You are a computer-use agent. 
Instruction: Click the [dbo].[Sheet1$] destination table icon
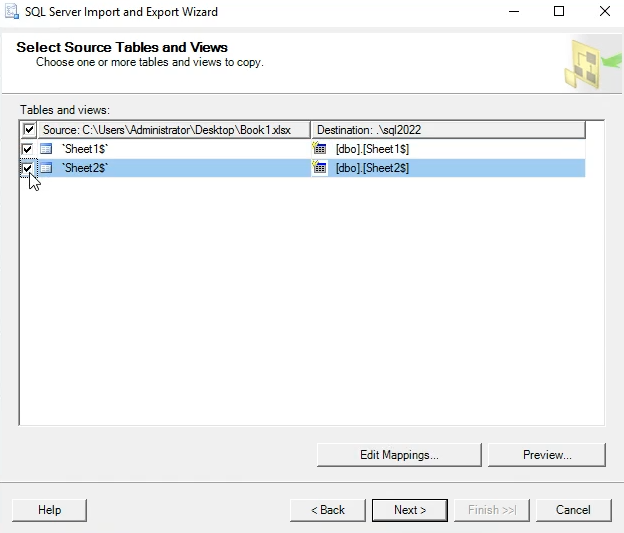pyautogui.click(x=319, y=148)
